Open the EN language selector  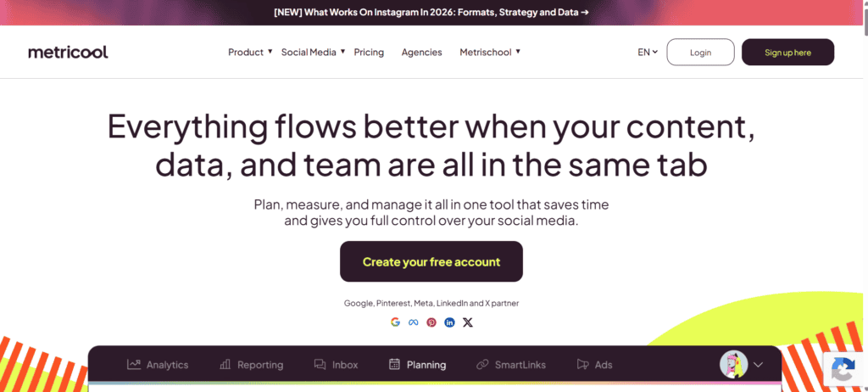coord(648,52)
